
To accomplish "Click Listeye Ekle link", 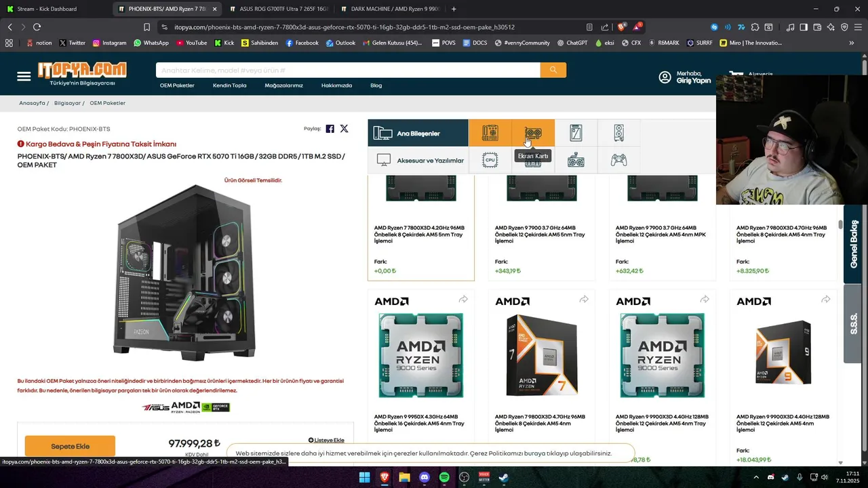I will [326, 440].
